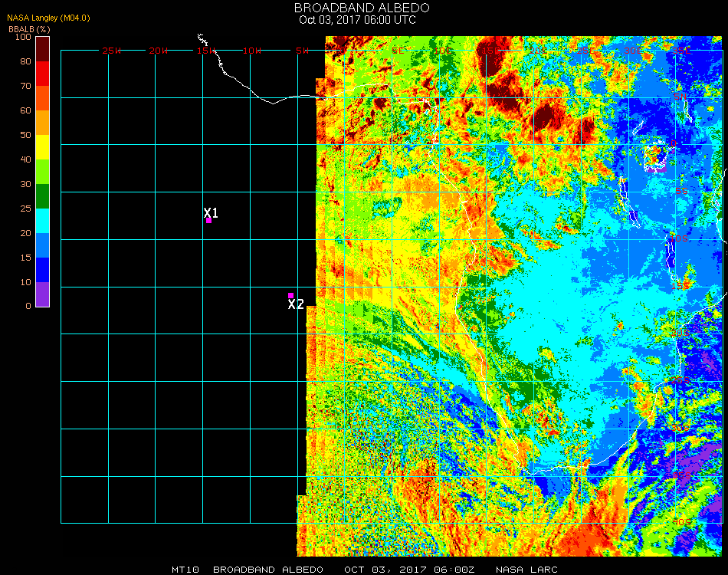Click the colorbar scale value 30

[x=25, y=185]
